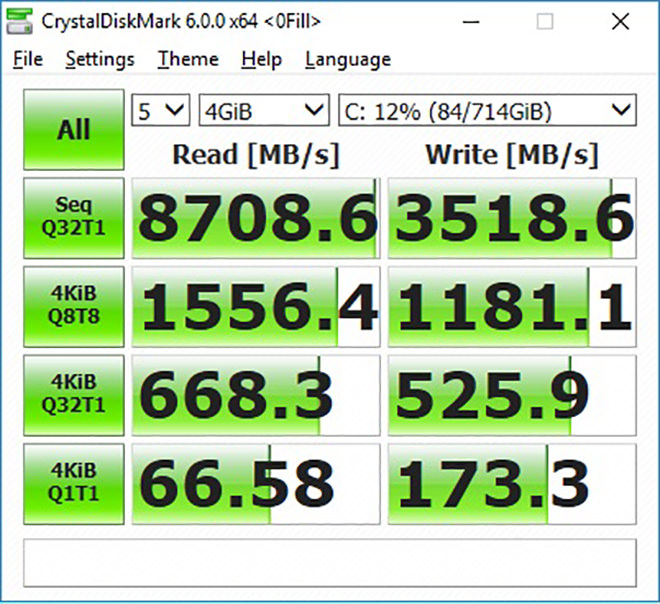This screenshot has height=604, width=660.
Task: Click the Write [MB/s] column header
Action: (x=512, y=155)
